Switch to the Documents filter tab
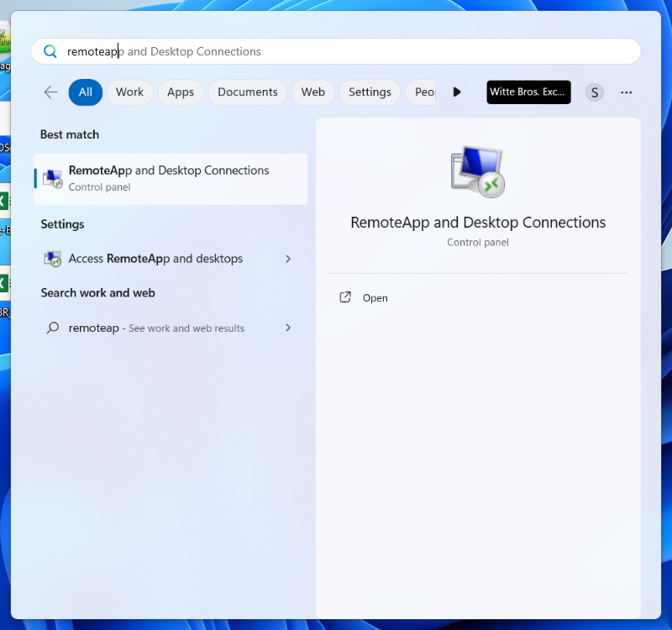This screenshot has width=672, height=630. point(247,92)
